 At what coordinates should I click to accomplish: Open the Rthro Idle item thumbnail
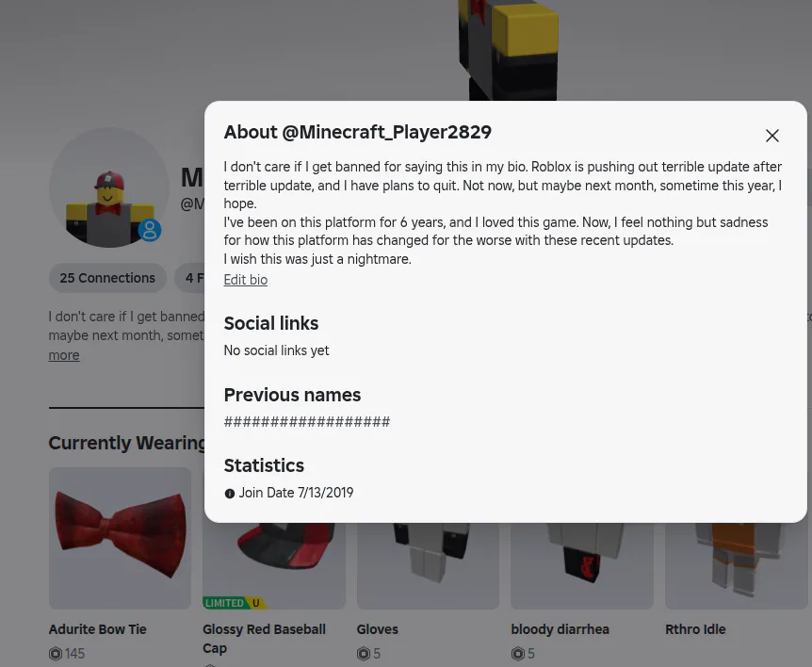736,566
